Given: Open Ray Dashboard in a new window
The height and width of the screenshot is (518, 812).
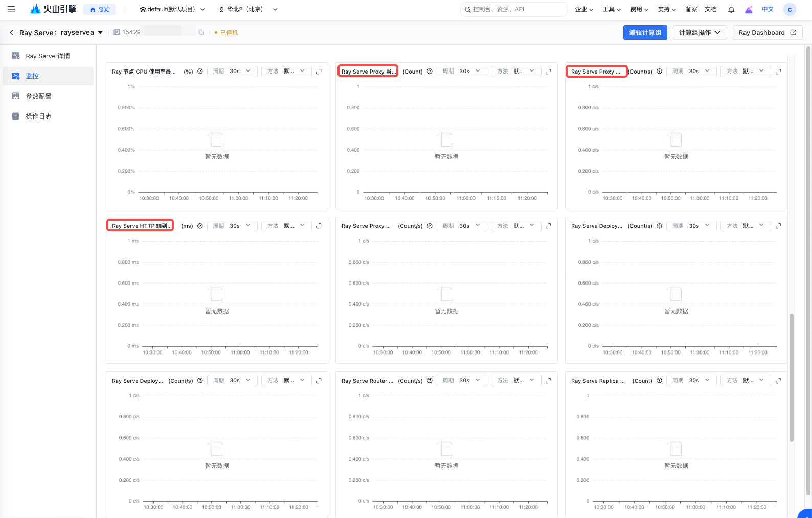Looking at the screenshot, I should 768,32.
